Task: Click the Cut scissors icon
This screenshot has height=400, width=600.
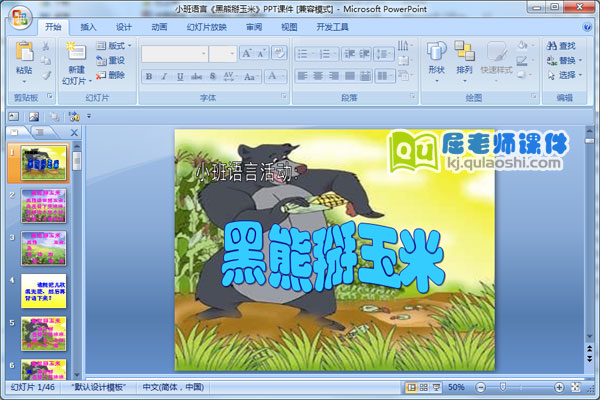Action: tap(46, 46)
